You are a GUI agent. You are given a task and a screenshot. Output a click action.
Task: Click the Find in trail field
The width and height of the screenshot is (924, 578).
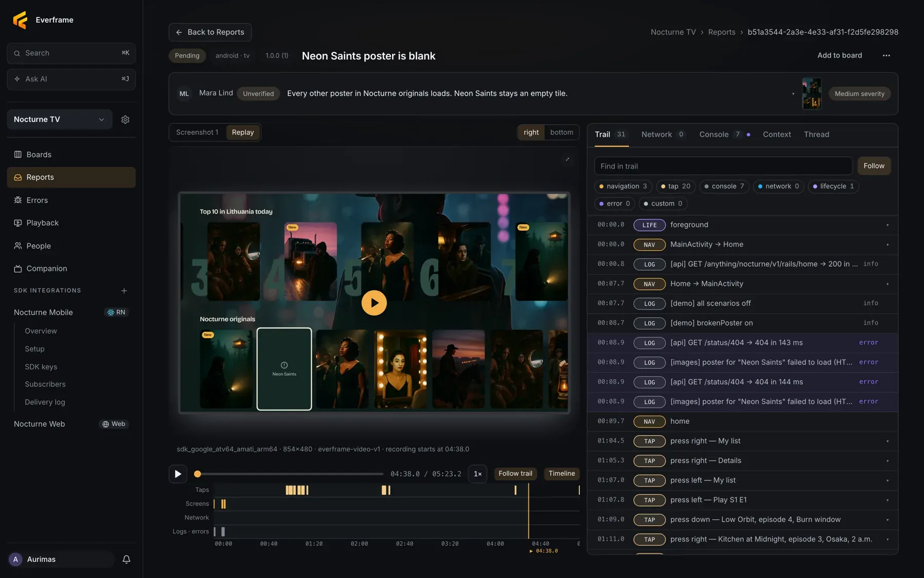723,166
